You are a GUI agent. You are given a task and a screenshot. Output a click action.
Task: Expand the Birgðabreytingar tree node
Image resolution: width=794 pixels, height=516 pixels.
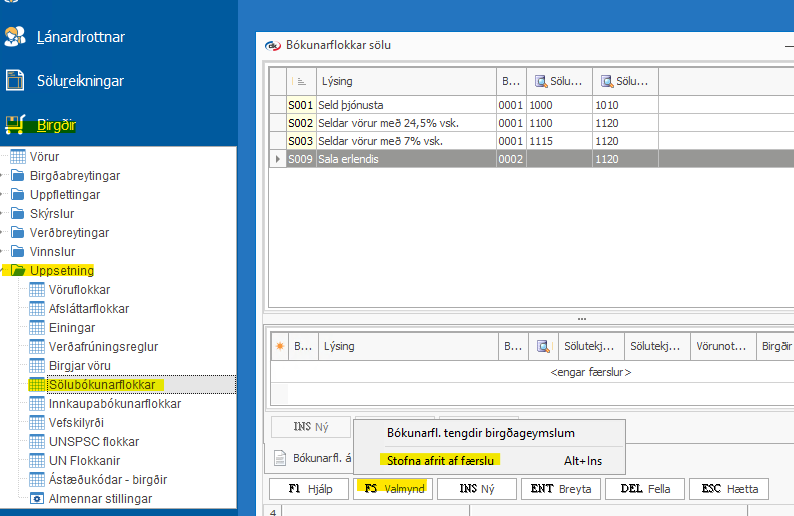click(4, 176)
